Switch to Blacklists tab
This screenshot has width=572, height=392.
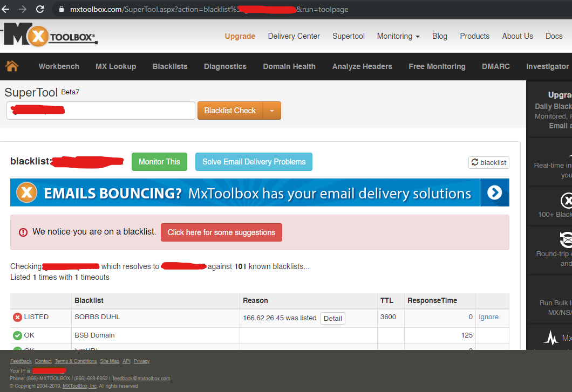pos(170,66)
